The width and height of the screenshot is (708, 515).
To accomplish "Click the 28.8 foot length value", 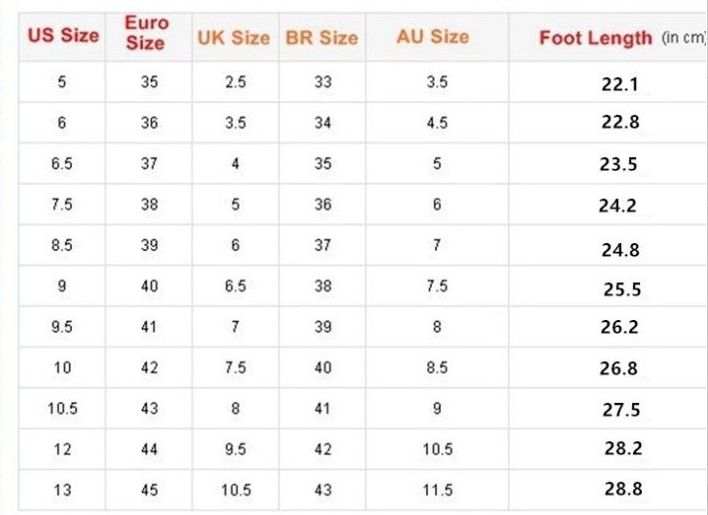I will [x=623, y=489].
